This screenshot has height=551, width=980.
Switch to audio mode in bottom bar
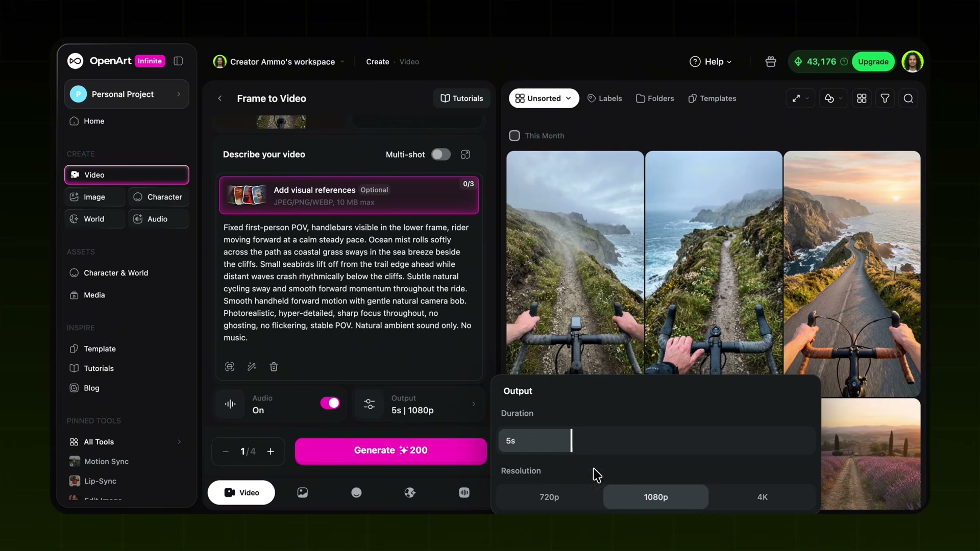pyautogui.click(x=464, y=492)
